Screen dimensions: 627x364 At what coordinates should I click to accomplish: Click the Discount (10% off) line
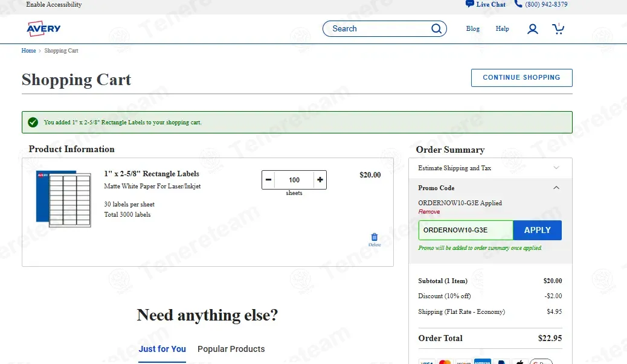(490, 296)
